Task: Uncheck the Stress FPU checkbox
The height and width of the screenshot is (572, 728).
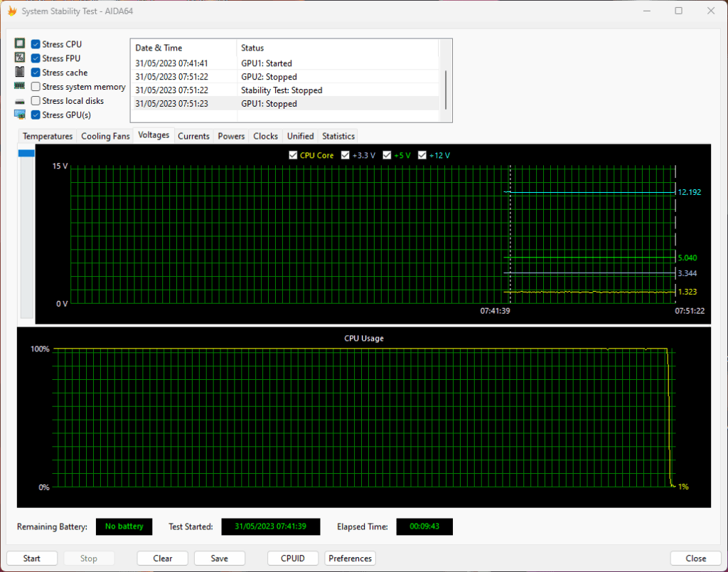Action: [x=36, y=58]
